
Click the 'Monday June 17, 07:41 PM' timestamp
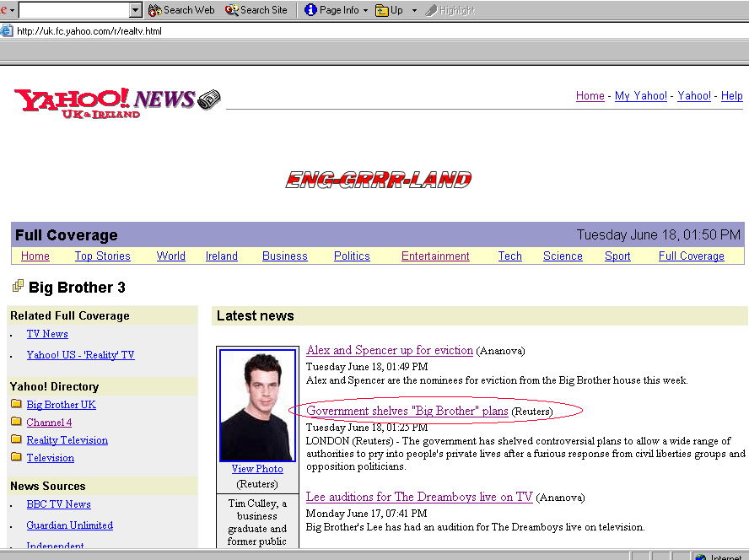pos(366,513)
